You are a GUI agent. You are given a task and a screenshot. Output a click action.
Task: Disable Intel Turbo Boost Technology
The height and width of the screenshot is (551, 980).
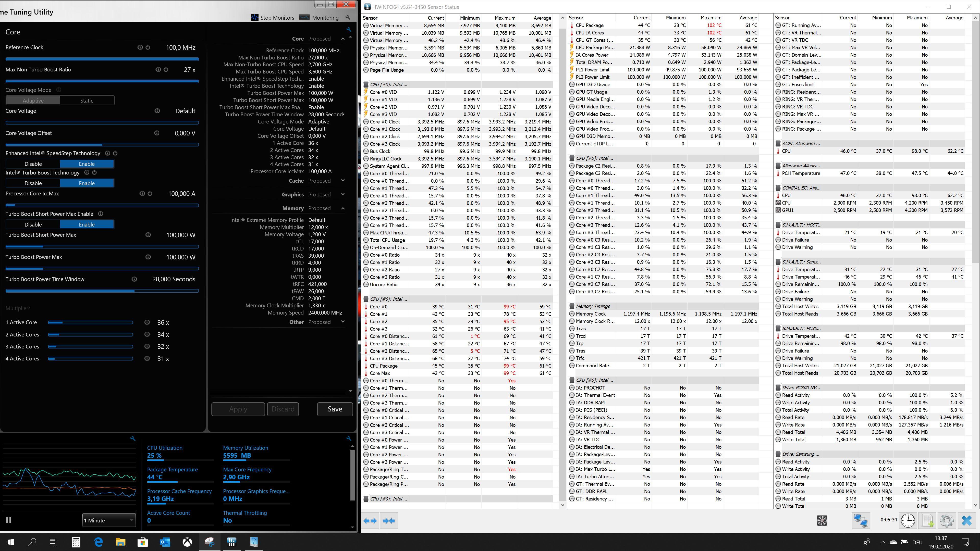(x=33, y=183)
